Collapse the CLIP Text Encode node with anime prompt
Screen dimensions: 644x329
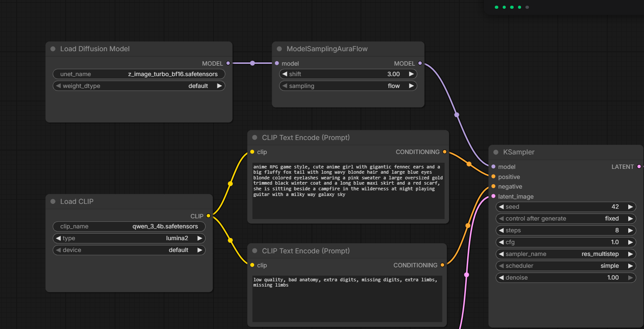[x=255, y=138]
